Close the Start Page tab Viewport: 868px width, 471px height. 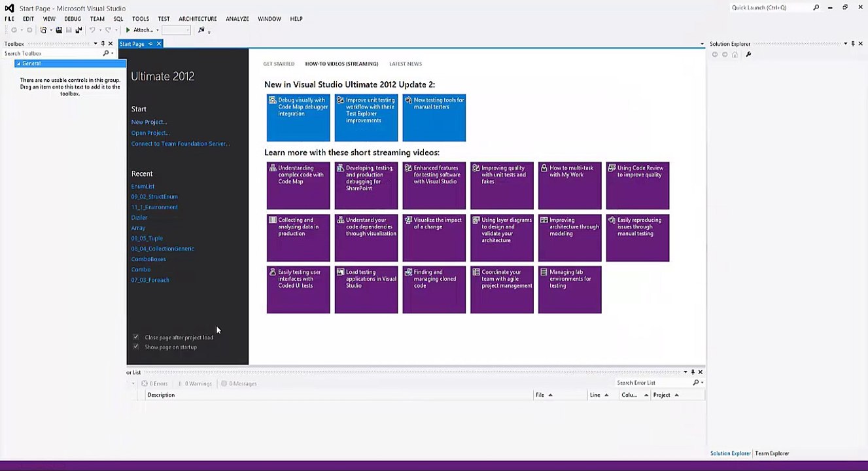coord(158,44)
